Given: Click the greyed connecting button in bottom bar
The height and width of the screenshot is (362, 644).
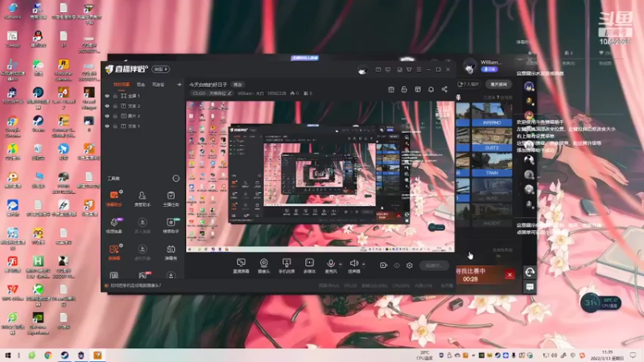Looking at the screenshot, I should [x=434, y=265].
